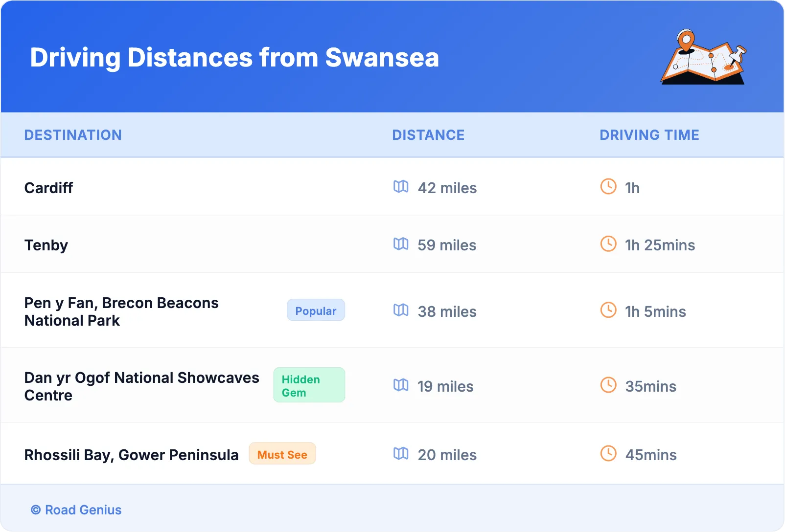Select Dan yr Ogof National Showcaves Centre
This screenshot has height=532, width=785.
point(142,386)
